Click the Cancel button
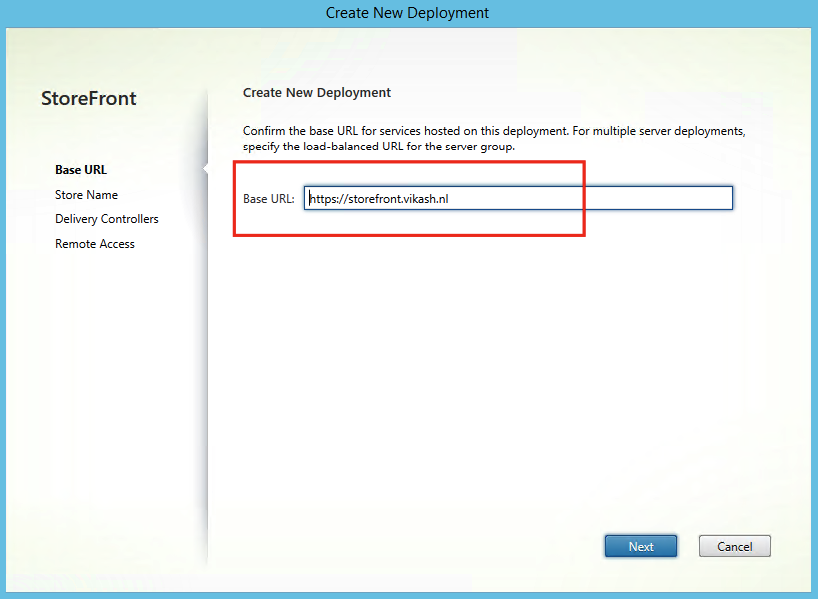Viewport: 818px width, 599px height. 735,546
